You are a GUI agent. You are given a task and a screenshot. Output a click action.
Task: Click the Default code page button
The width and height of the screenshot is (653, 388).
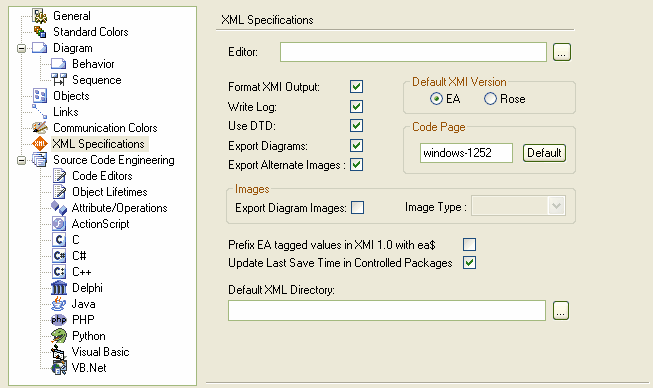(x=544, y=153)
